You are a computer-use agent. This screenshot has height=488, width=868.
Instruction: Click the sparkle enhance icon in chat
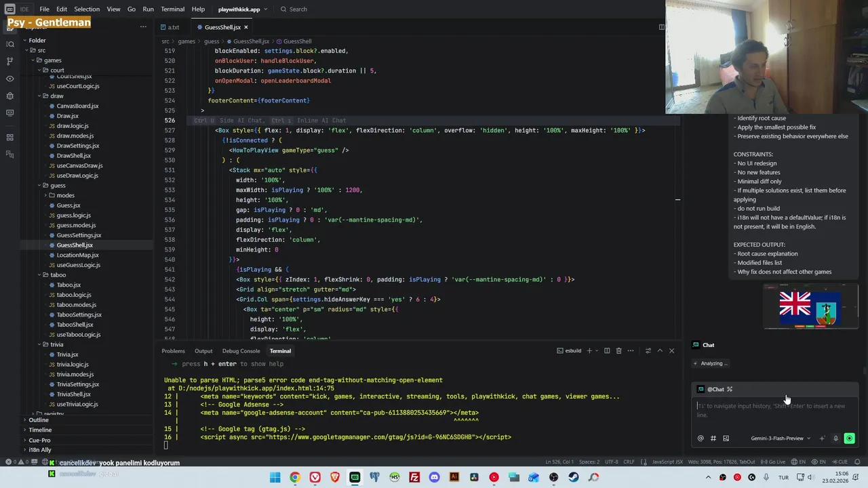point(822,439)
